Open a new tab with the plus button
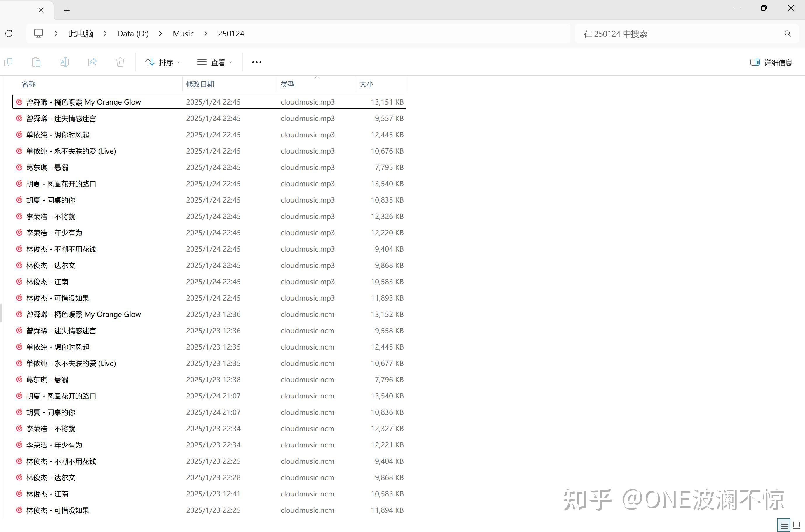 pos(67,10)
